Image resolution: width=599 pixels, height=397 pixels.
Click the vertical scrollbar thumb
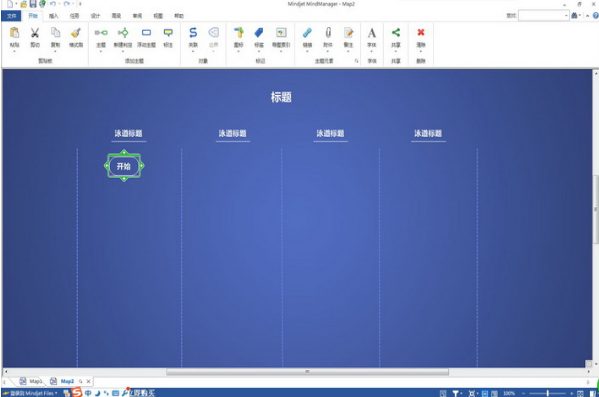[x=596, y=209]
